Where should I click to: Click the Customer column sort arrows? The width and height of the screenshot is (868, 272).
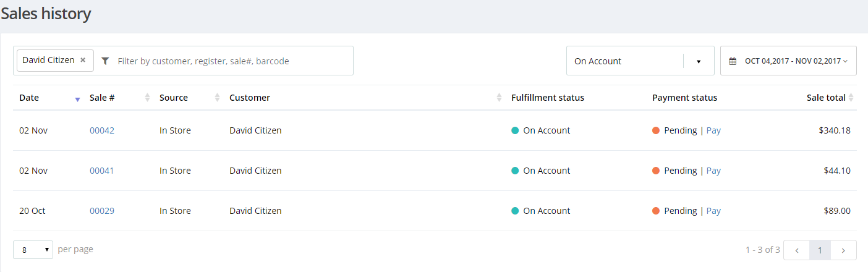click(x=500, y=98)
